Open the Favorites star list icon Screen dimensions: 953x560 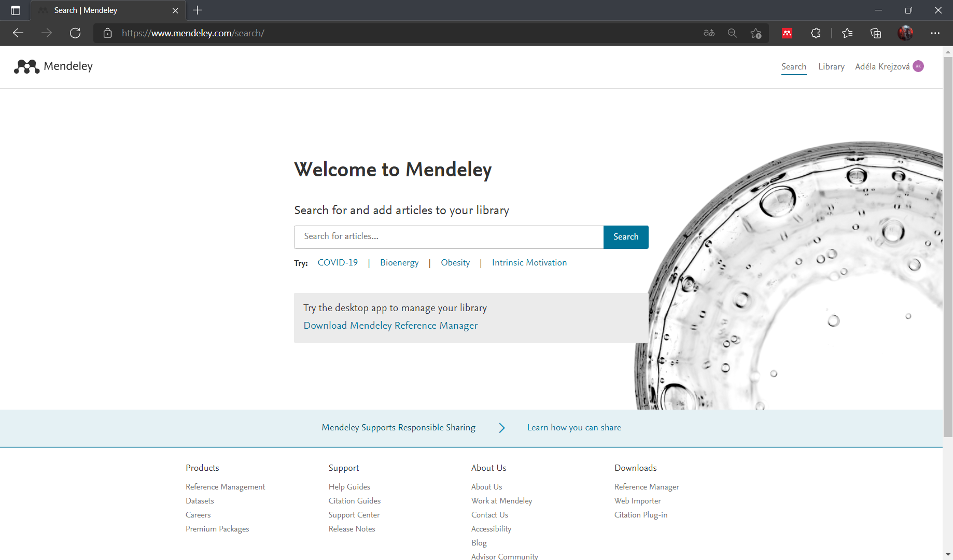847,33
